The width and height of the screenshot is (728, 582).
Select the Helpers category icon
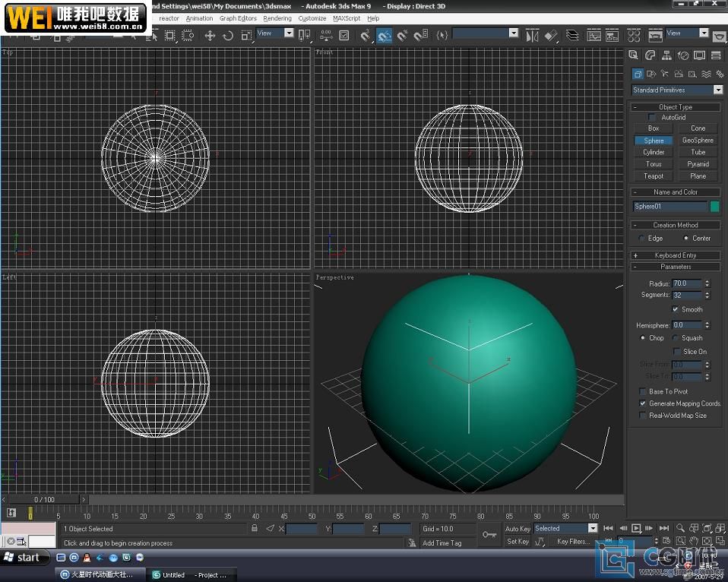coord(692,74)
